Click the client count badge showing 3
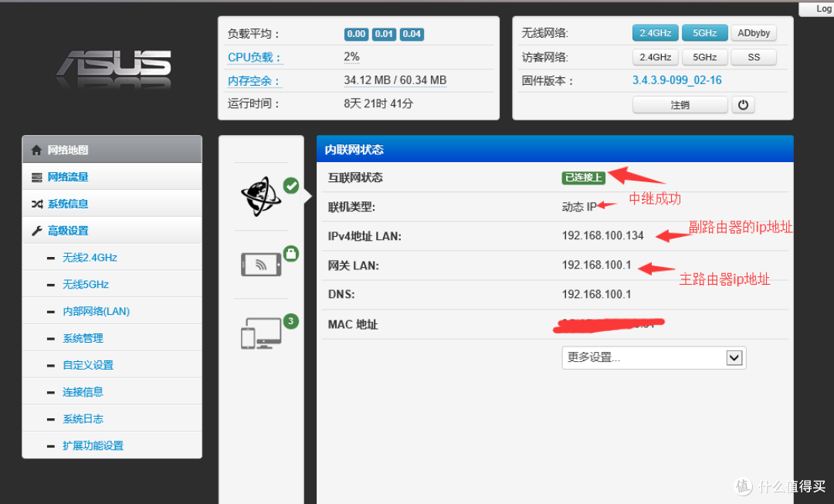The height and width of the screenshot is (504, 834). pos(290,321)
